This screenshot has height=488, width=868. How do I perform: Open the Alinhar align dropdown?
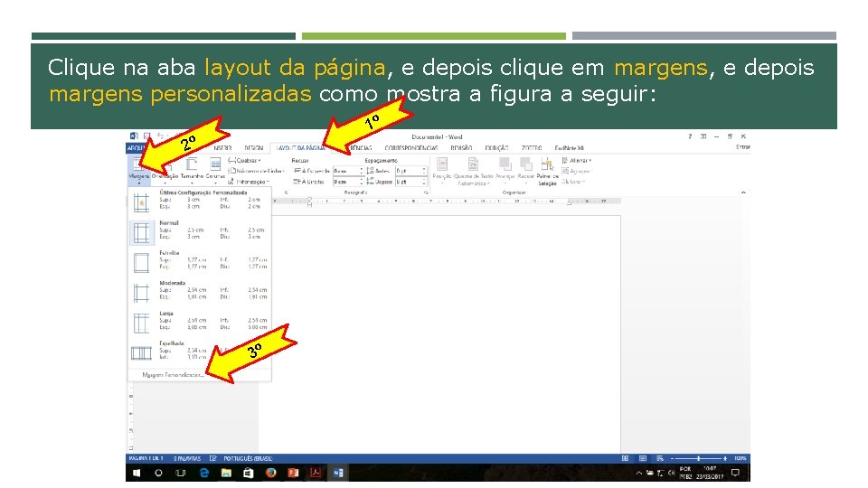pos(577,161)
